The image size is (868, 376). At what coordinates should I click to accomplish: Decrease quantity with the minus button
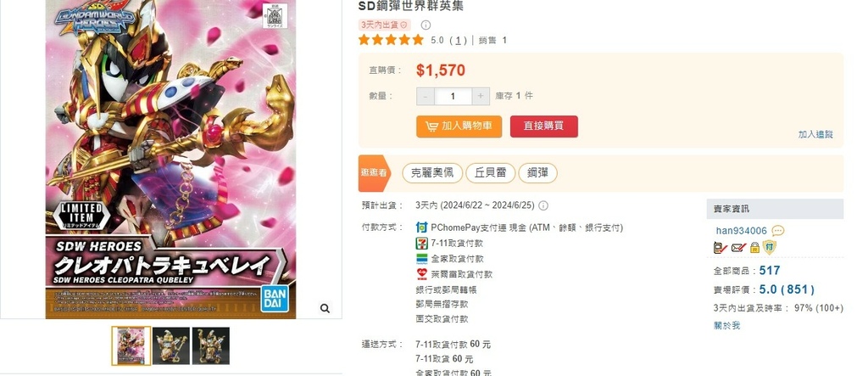click(426, 96)
